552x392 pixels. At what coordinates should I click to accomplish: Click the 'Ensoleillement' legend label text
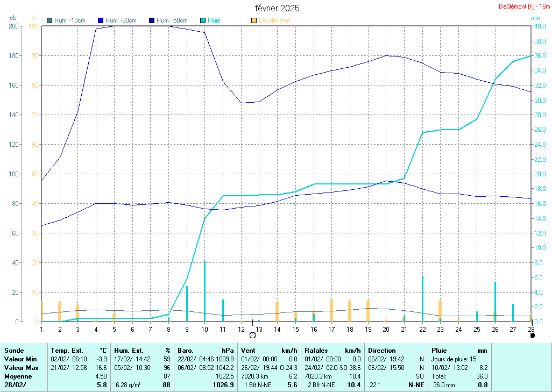[x=274, y=20]
